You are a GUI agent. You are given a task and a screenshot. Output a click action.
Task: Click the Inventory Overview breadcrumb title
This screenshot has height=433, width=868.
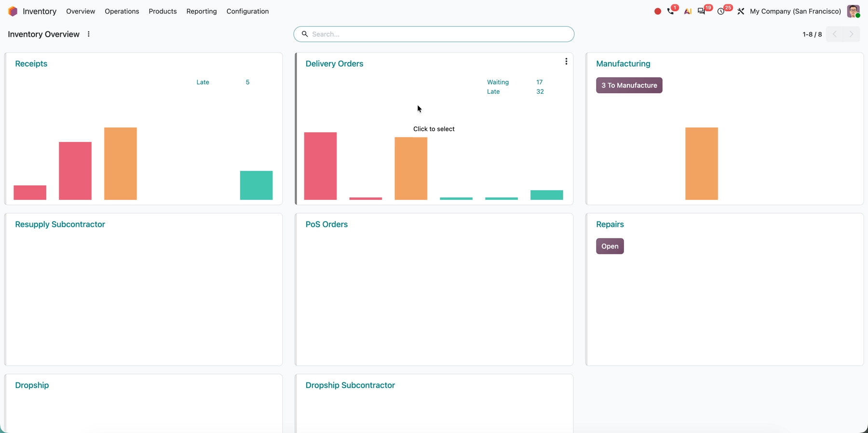43,34
